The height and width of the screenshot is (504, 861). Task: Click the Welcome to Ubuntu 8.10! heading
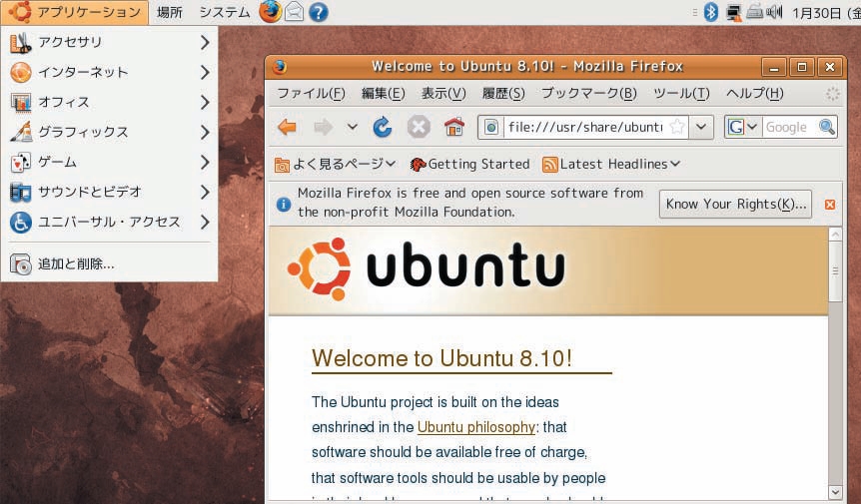coord(442,358)
